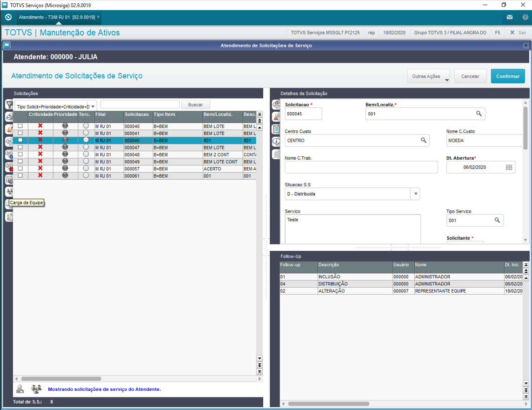Click the details panel scroll up arrow
The width and height of the screenshot is (532, 410).
click(x=525, y=102)
